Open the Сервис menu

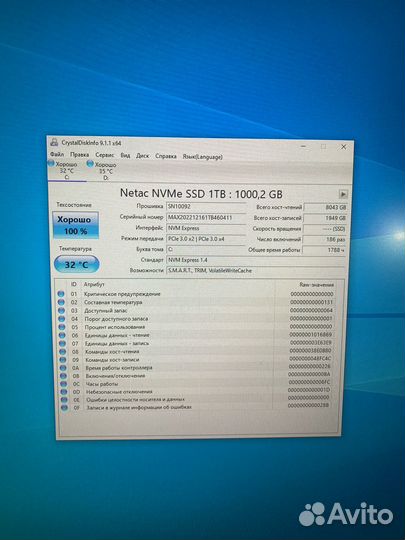click(x=105, y=155)
